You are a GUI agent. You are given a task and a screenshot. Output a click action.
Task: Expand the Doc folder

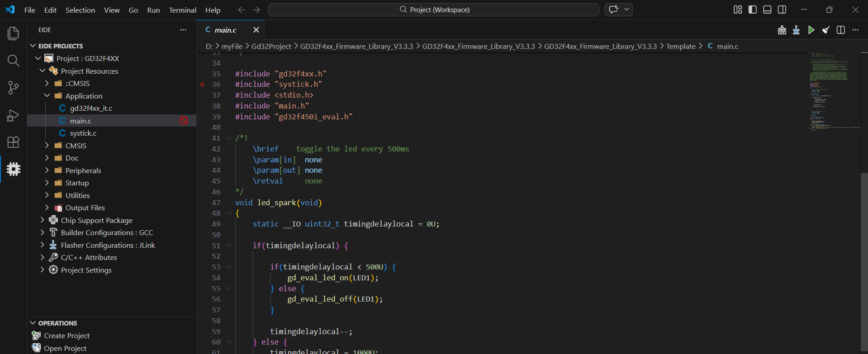click(x=47, y=158)
